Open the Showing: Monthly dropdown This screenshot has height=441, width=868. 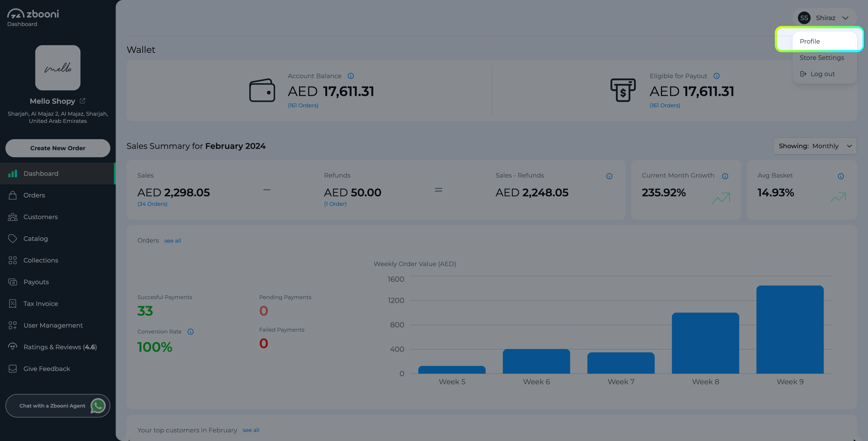pyautogui.click(x=815, y=146)
